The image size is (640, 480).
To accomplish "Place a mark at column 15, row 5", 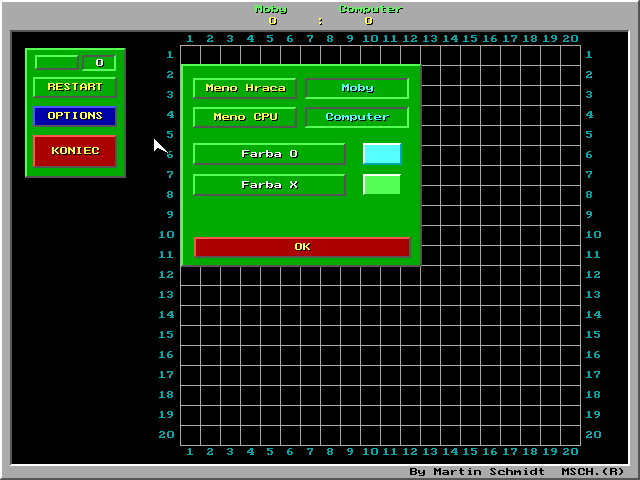I will (x=470, y=135).
